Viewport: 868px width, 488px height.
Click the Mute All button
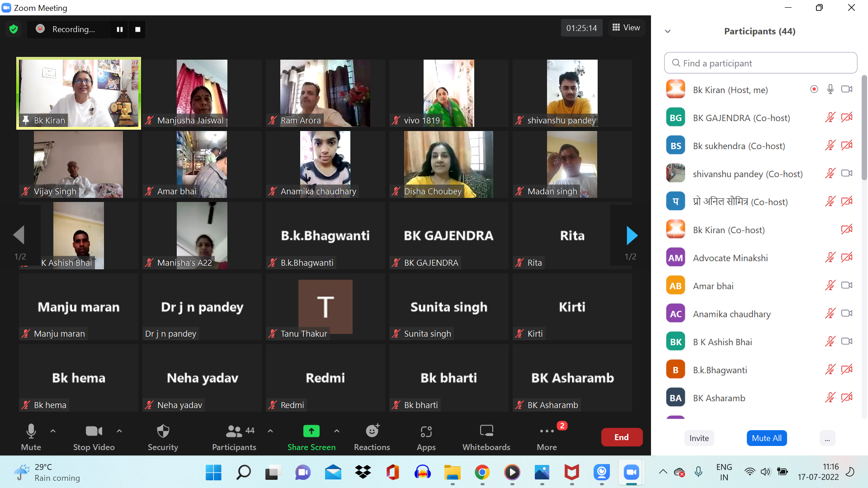[x=767, y=438]
